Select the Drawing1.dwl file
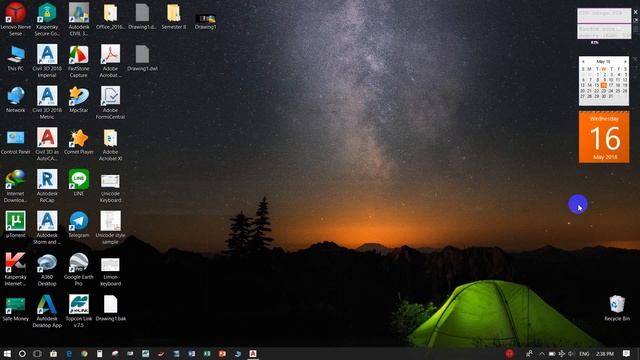This screenshot has width=640, height=360. pyautogui.click(x=142, y=58)
